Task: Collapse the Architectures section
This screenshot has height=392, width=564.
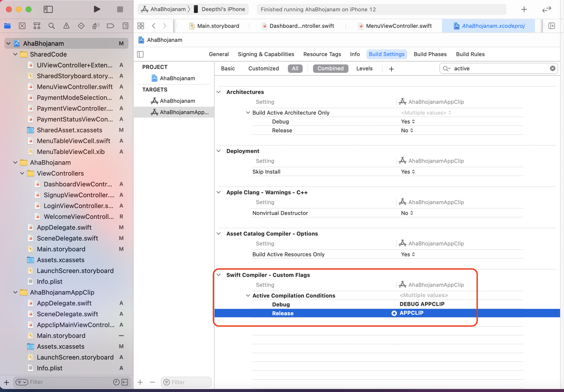Action: coord(219,92)
